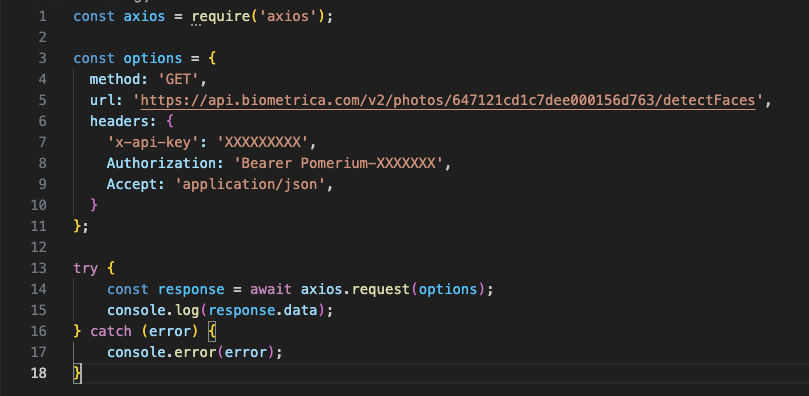Click line number 1 in the gutter
809x396 pixels.
pyautogui.click(x=42, y=16)
